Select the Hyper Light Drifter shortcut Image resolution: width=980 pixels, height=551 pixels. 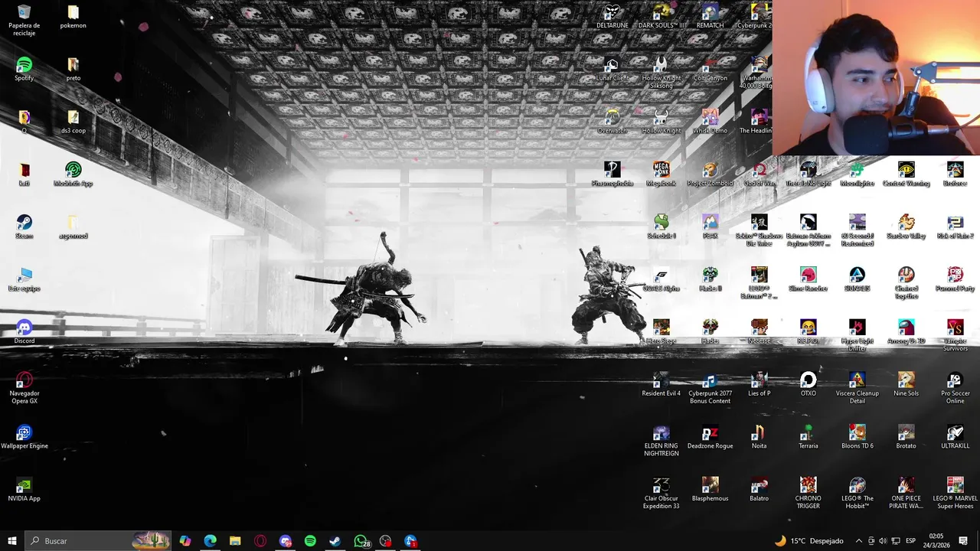[x=857, y=336]
